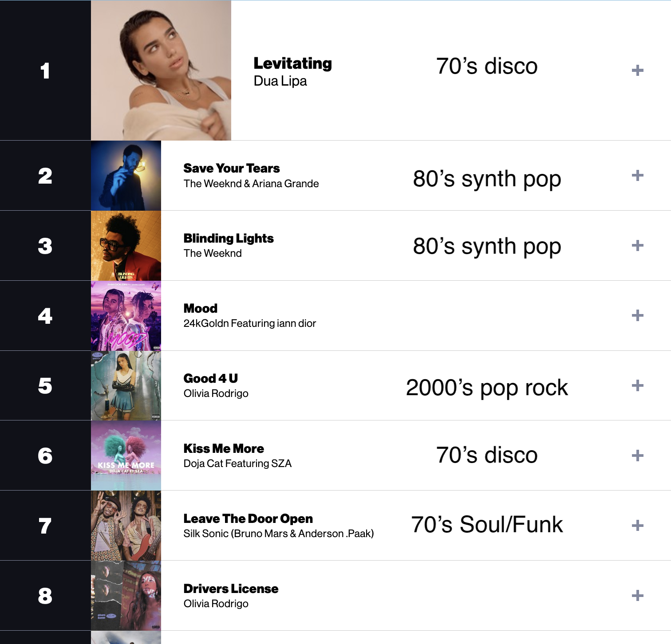Select the Kiss Me More album cover
671x644 pixels.
[x=126, y=456]
